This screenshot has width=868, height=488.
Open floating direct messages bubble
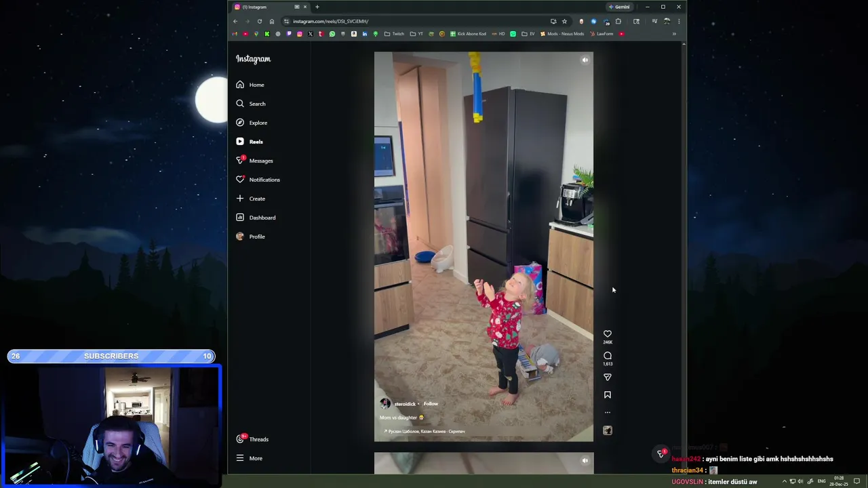tap(660, 453)
